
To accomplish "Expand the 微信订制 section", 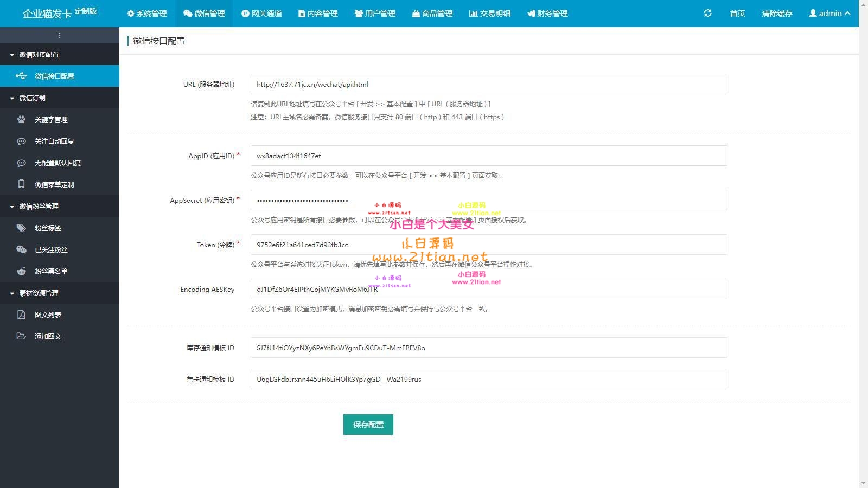I will 33,98.
